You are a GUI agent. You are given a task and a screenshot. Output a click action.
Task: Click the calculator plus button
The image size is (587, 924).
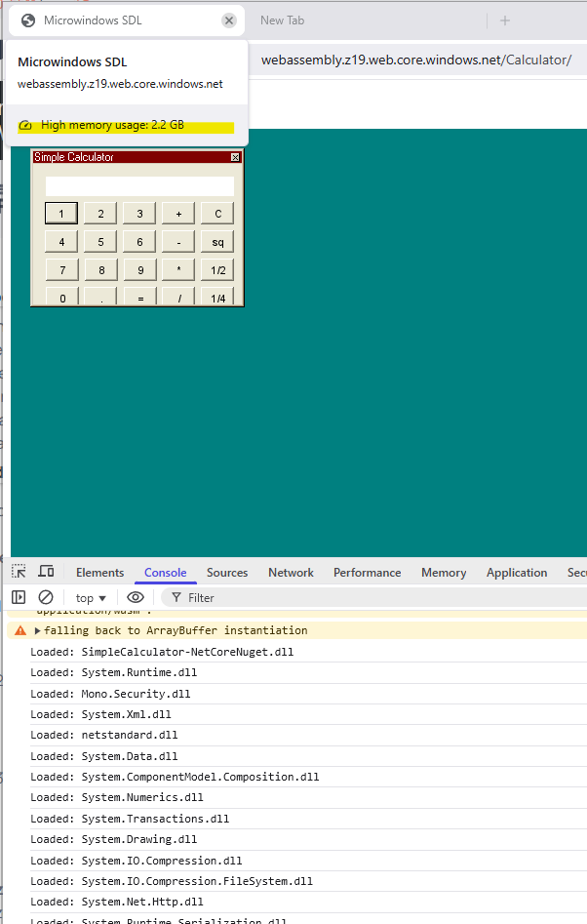click(x=178, y=214)
